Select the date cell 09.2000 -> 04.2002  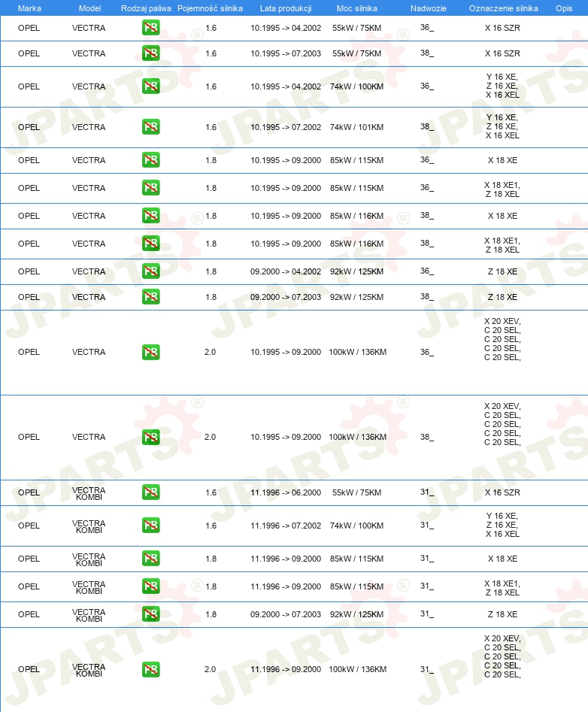tap(286, 271)
